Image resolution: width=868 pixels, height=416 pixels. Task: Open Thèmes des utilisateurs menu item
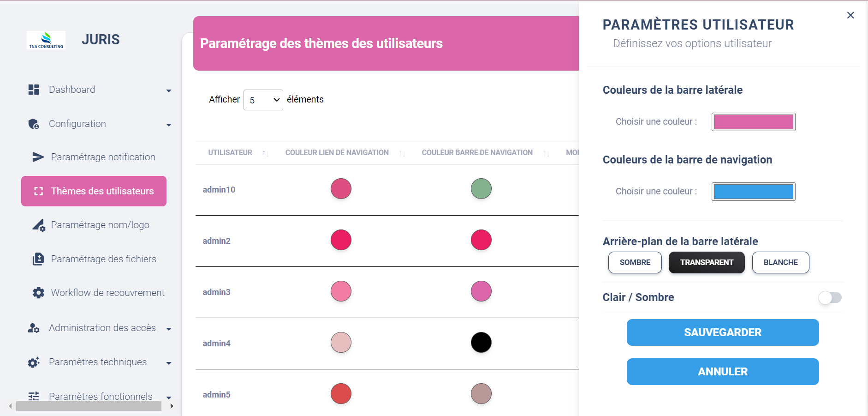[x=94, y=191]
